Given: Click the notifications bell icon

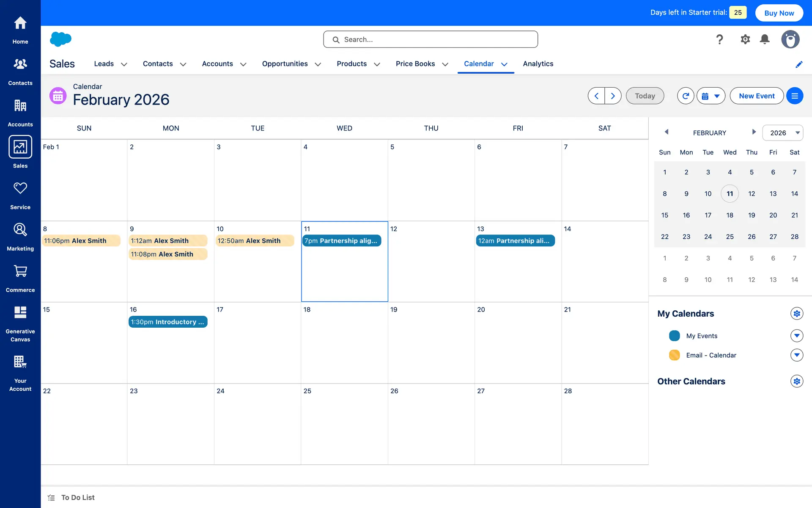Looking at the screenshot, I should coord(764,39).
